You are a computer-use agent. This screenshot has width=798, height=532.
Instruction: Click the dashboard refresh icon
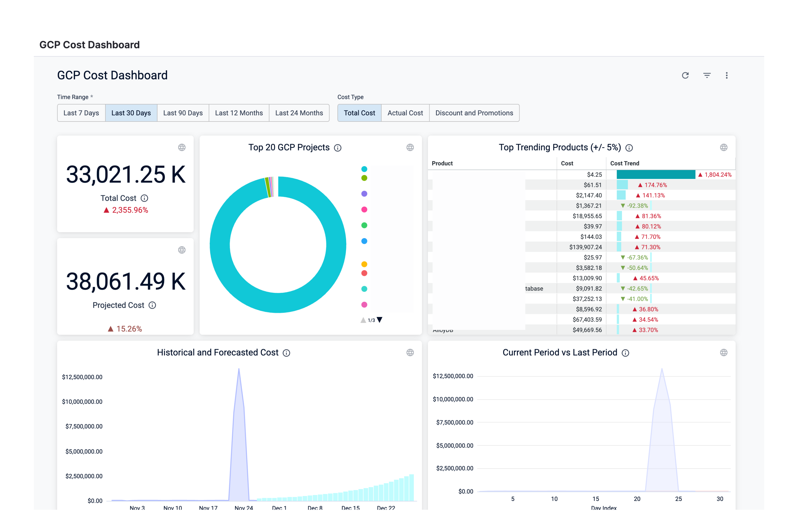tap(685, 75)
